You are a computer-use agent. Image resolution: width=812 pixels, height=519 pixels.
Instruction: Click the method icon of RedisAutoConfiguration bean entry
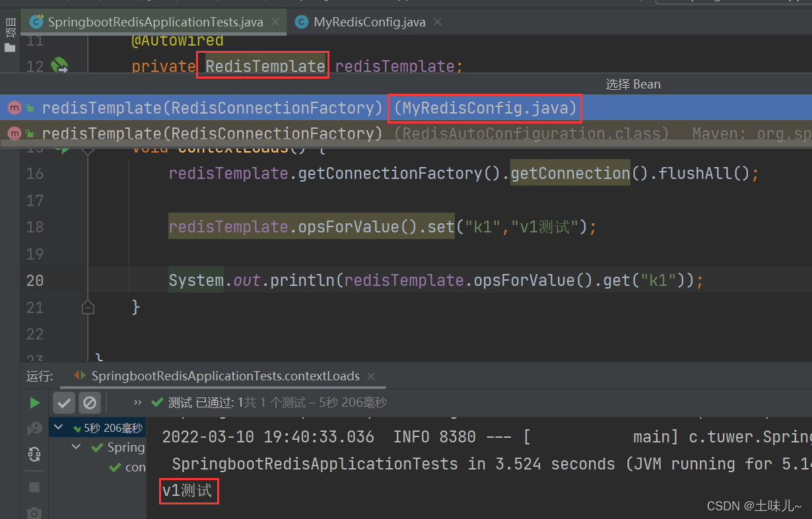pyautogui.click(x=14, y=133)
